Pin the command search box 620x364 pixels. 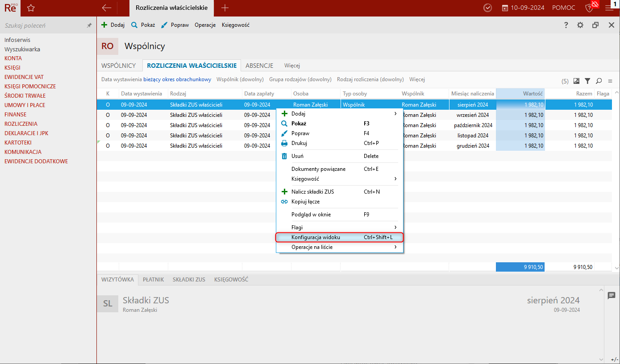point(89,26)
